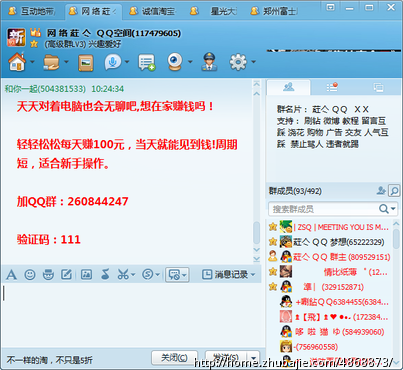Click the music share note icon

point(105,275)
